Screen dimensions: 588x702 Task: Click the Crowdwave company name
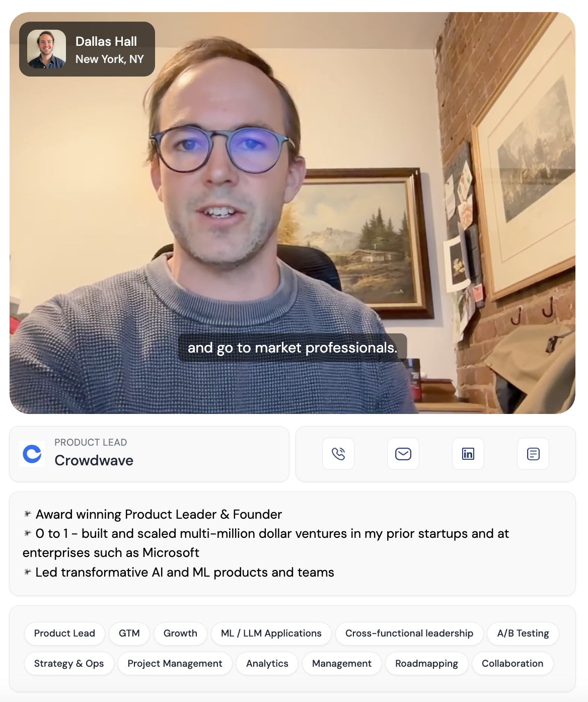[94, 461]
